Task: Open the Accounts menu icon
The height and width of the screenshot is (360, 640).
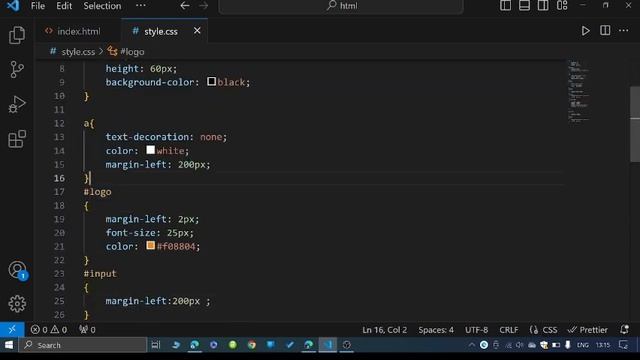Action: [17, 270]
